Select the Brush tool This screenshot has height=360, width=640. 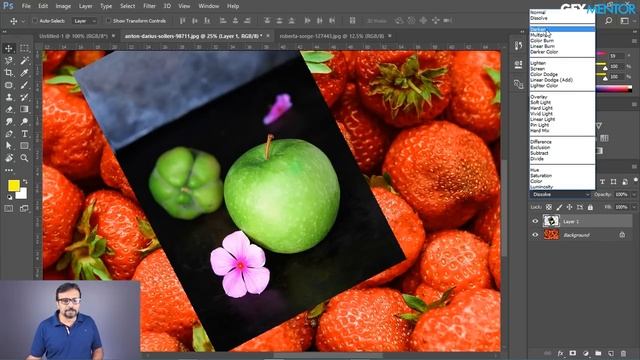coord(24,85)
